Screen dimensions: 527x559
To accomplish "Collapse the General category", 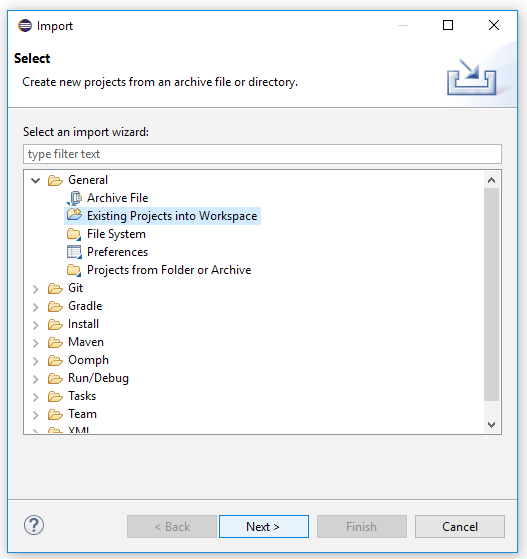I will pos(35,180).
